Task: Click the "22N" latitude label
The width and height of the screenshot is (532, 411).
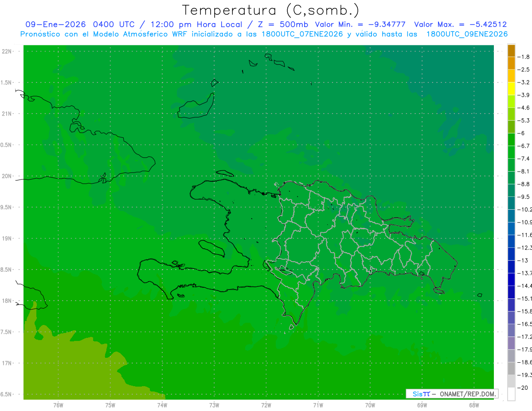Action: pos(7,51)
